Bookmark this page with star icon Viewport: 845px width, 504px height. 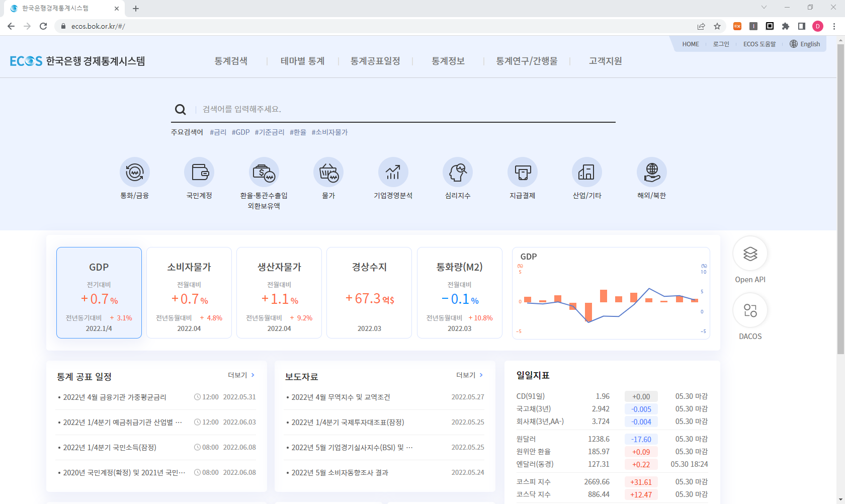point(717,26)
